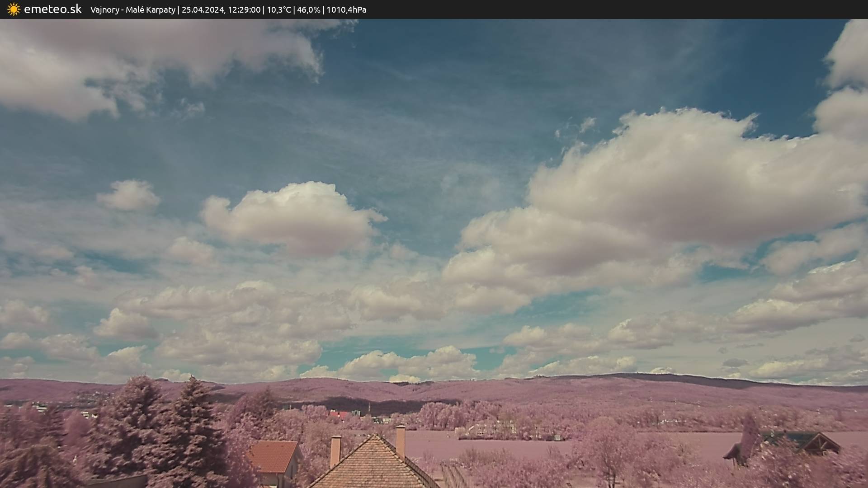Viewport: 868px width, 488px height.
Task: Click the 12:29:00 timestamp
Action: (244, 9)
